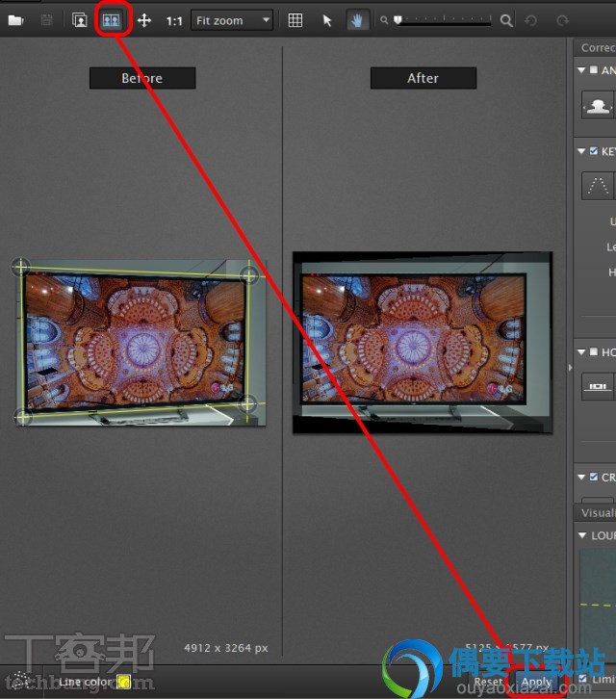
Task: Select the arrow pointer tool
Action: 327,20
